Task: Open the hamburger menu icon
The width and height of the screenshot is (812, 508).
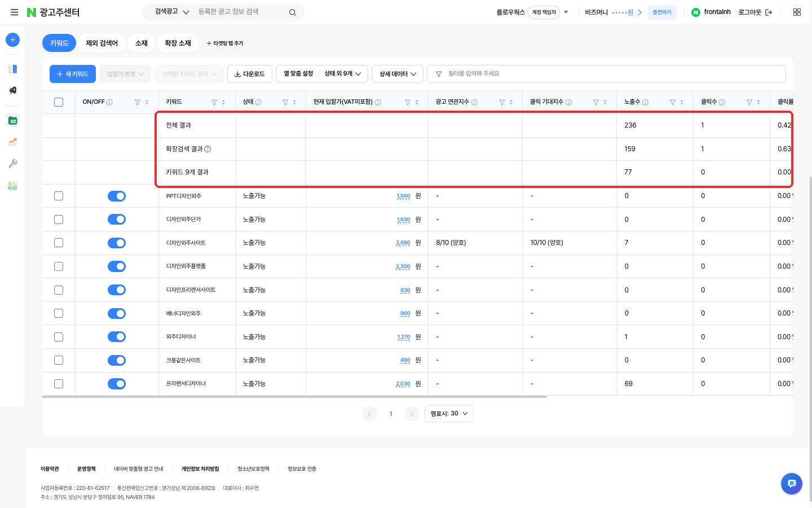Action: [14, 12]
